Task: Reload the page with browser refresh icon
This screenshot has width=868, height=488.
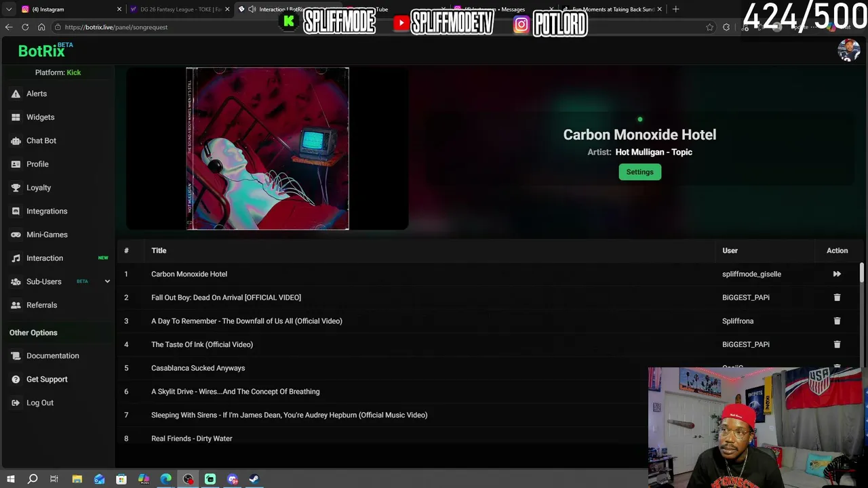Action: [x=25, y=27]
